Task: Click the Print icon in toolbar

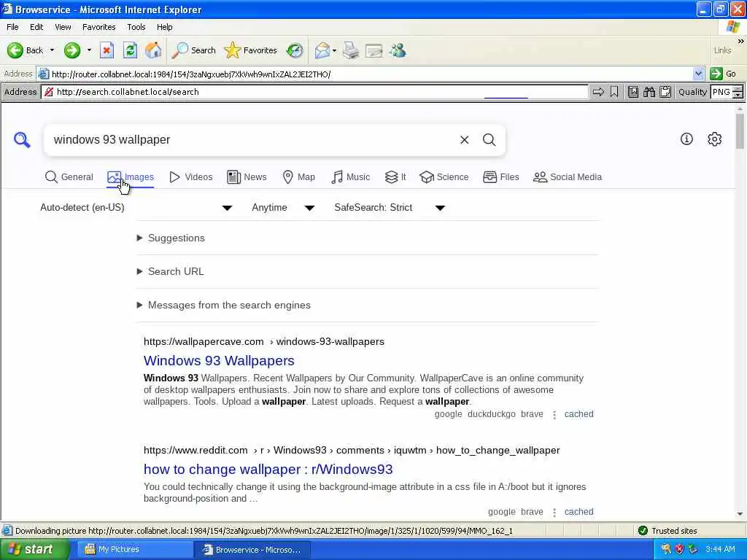Action: coord(351,50)
